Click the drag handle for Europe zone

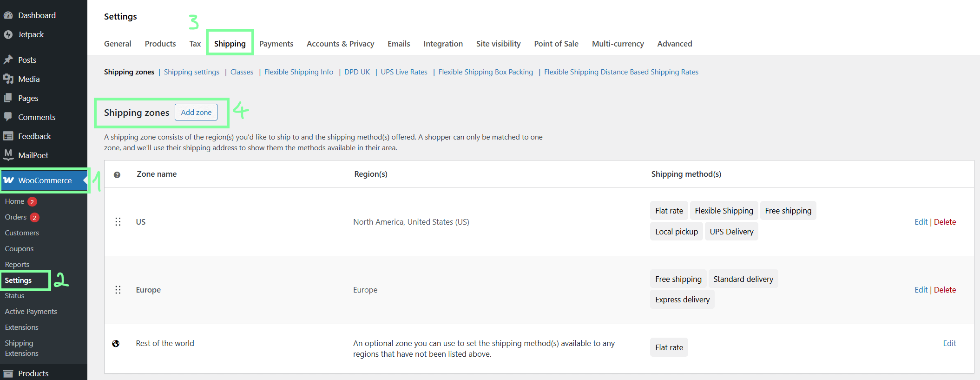[x=118, y=290]
